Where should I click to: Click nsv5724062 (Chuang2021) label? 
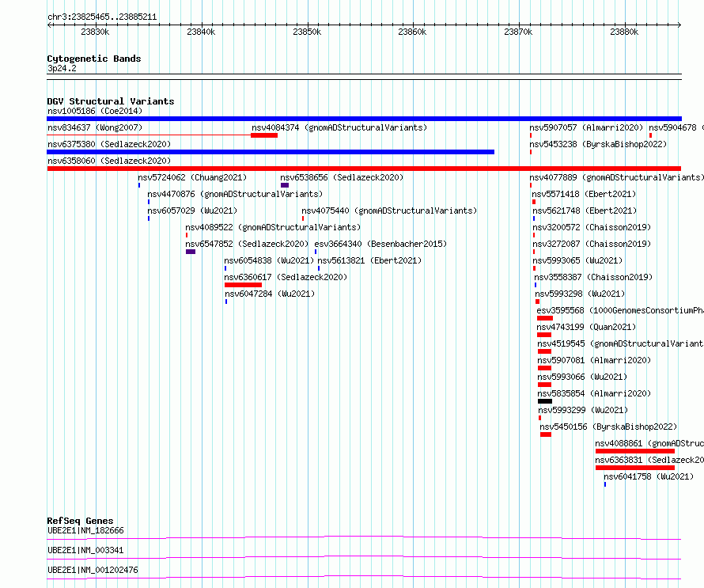tap(192, 177)
